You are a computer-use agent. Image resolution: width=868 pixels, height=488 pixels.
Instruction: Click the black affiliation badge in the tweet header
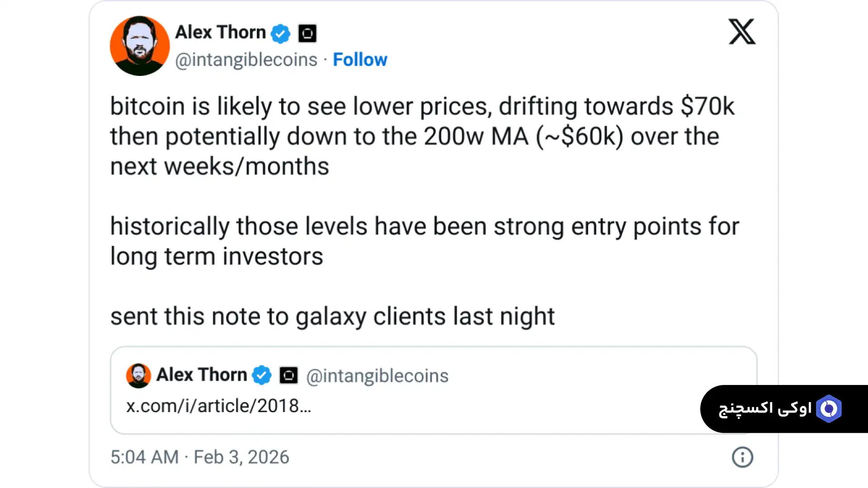coord(307,33)
